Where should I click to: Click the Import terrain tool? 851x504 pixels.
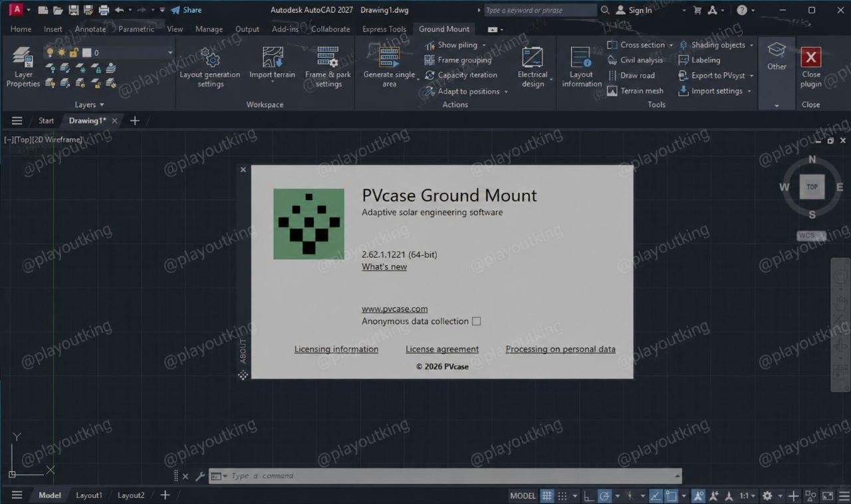point(272,63)
